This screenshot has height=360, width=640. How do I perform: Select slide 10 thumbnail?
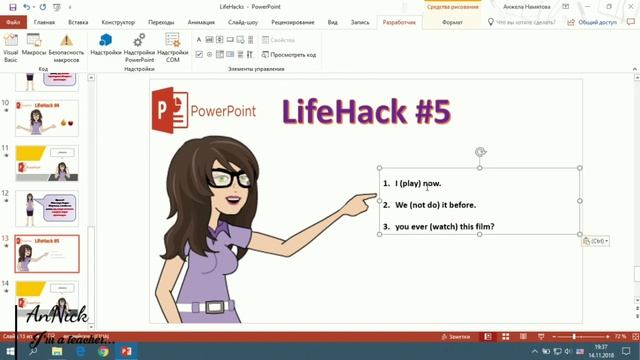[x=47, y=118]
